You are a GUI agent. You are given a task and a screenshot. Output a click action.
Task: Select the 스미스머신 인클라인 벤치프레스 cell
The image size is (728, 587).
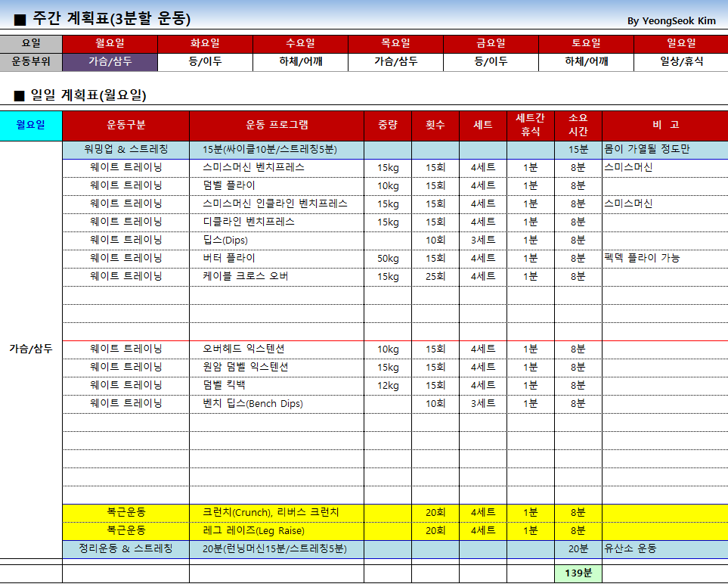click(x=277, y=204)
